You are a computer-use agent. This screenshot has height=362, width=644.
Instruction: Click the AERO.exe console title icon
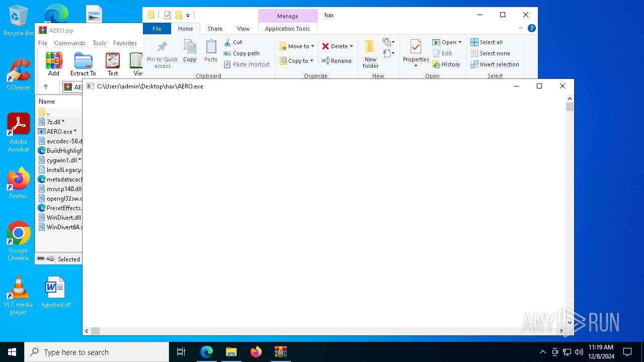click(x=90, y=86)
